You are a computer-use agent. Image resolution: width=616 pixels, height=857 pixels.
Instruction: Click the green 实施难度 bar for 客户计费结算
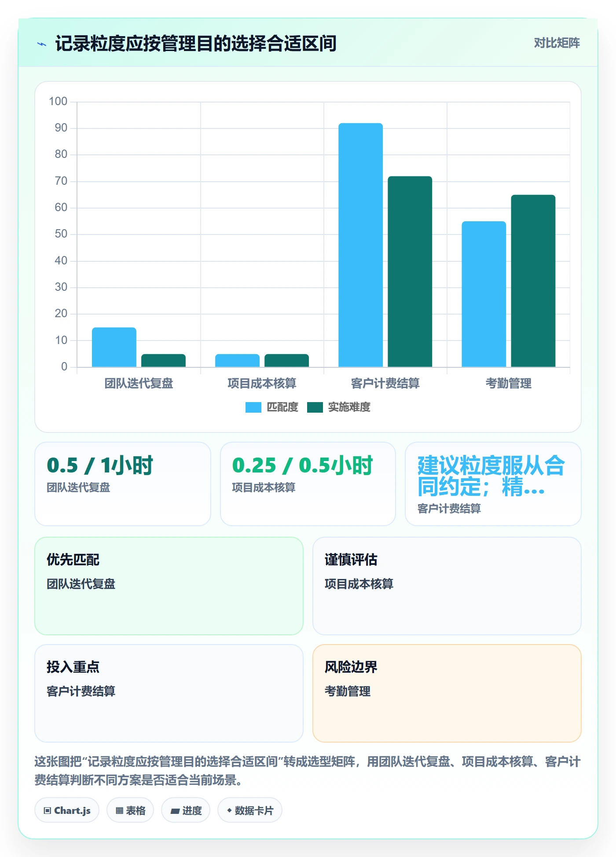point(410,271)
